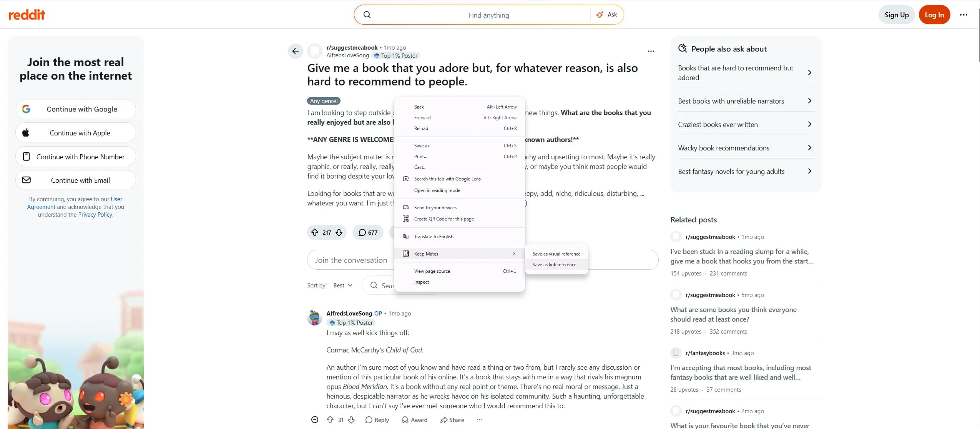This screenshot has height=429, width=980.
Task: Share the AlfredsLoveSong comment
Action: click(452, 420)
